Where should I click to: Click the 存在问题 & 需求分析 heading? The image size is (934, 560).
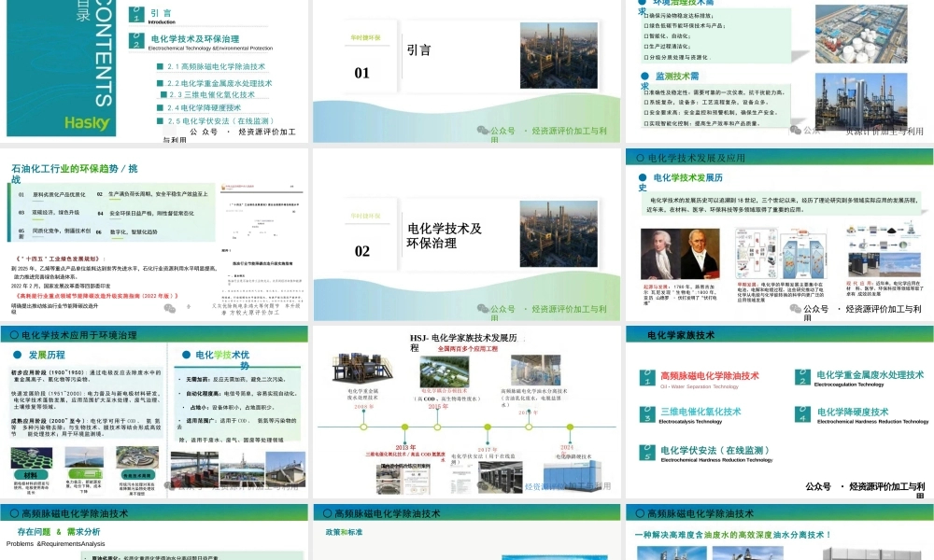click(x=58, y=531)
